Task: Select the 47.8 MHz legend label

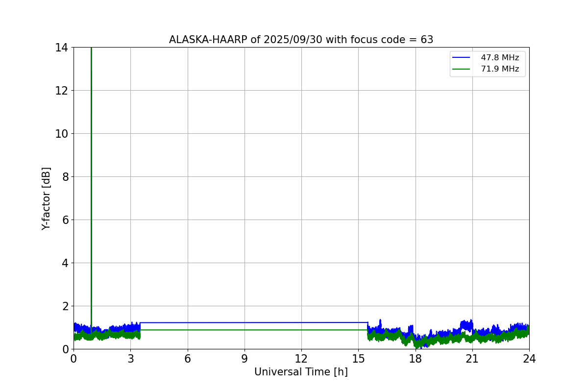Action: point(500,58)
